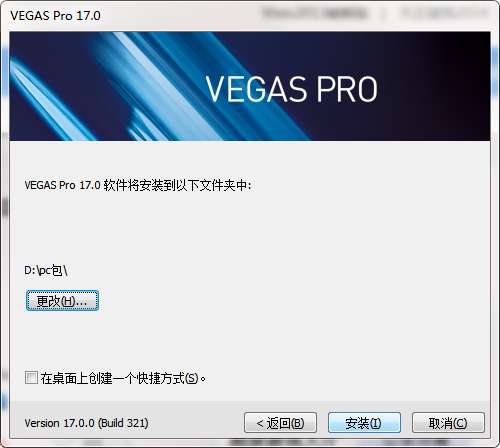Start installation with the 安装(I) button
Screen dimensions: 500x448
click(x=364, y=423)
